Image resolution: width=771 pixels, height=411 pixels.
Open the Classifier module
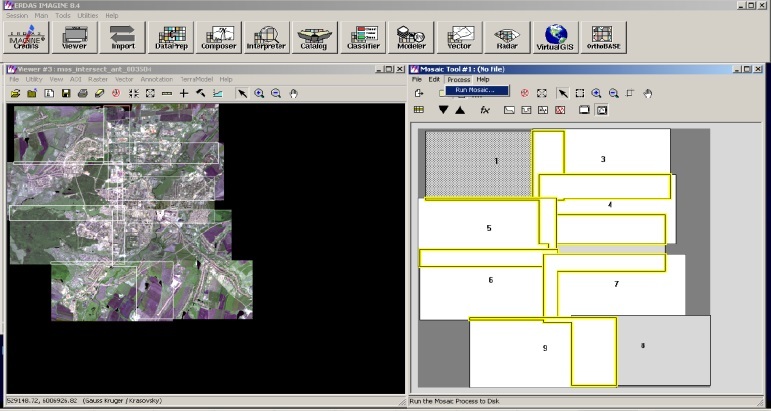click(363, 38)
